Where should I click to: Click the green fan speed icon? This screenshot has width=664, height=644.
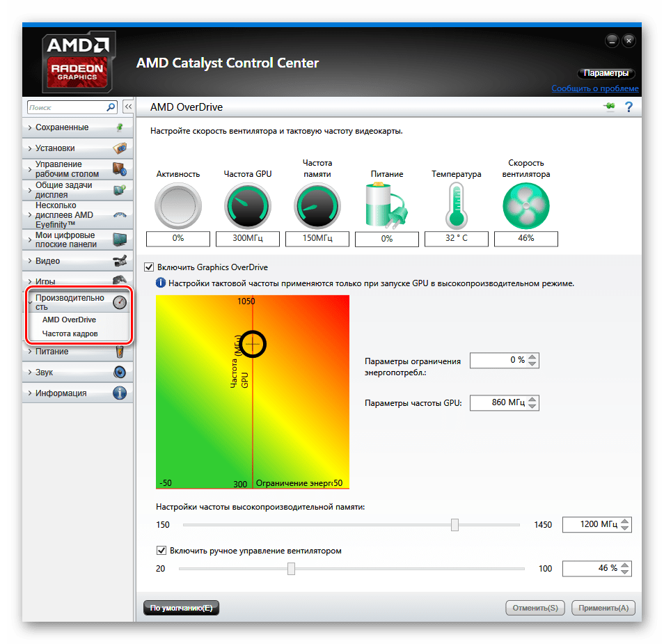click(526, 206)
